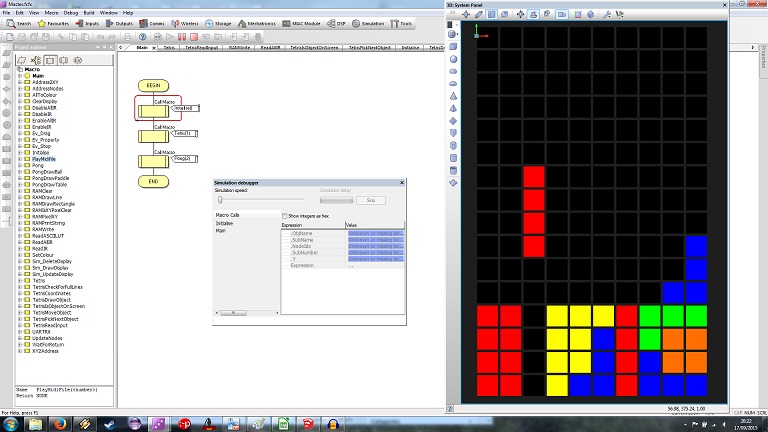This screenshot has width=768, height=432.
Task: Open the Build menu
Action: point(89,13)
